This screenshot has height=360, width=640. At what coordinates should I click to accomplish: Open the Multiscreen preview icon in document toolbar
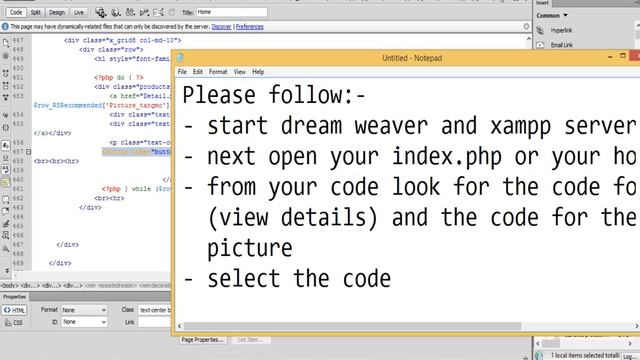pos(100,12)
